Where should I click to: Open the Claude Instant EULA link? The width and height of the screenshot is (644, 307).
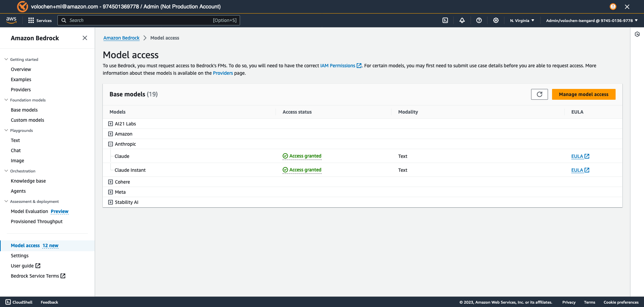pos(577,170)
